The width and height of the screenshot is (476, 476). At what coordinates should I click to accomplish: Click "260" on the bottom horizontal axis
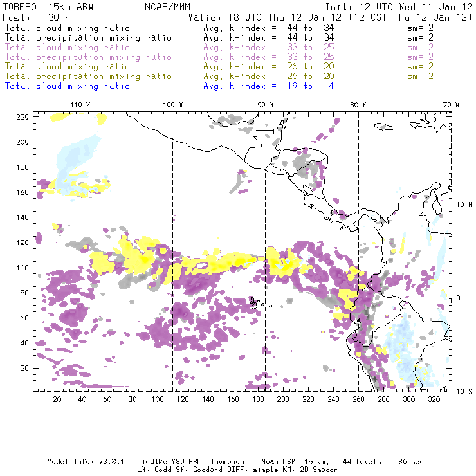coord(358,399)
